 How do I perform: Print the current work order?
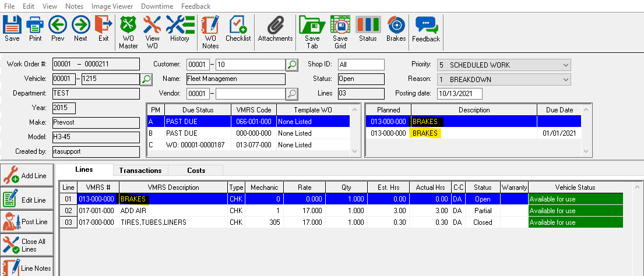(35, 29)
